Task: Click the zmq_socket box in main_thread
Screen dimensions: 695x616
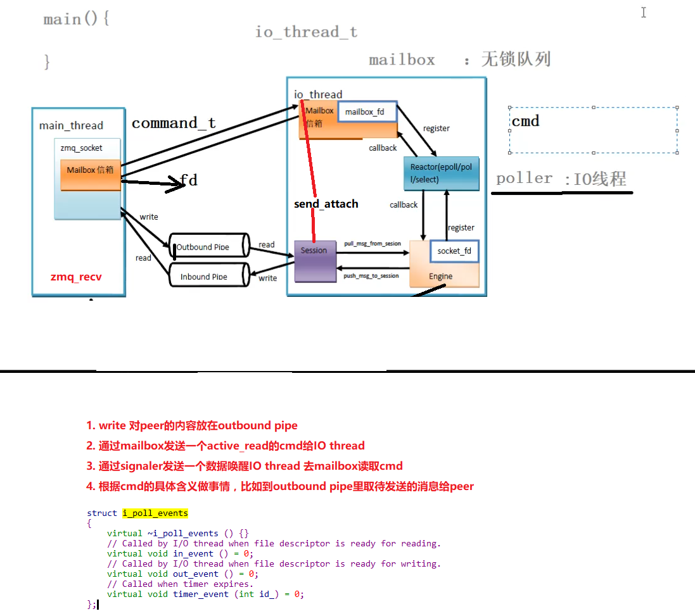Action: point(87,148)
